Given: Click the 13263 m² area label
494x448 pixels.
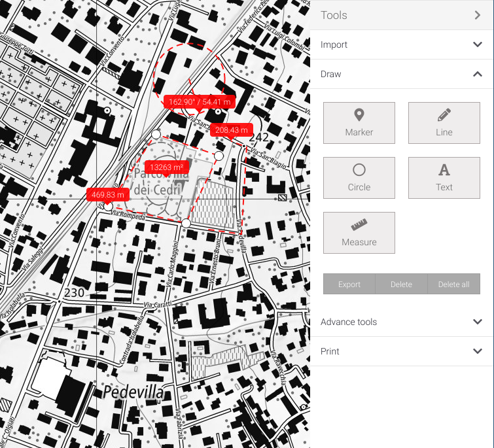Looking at the screenshot, I should pyautogui.click(x=166, y=167).
